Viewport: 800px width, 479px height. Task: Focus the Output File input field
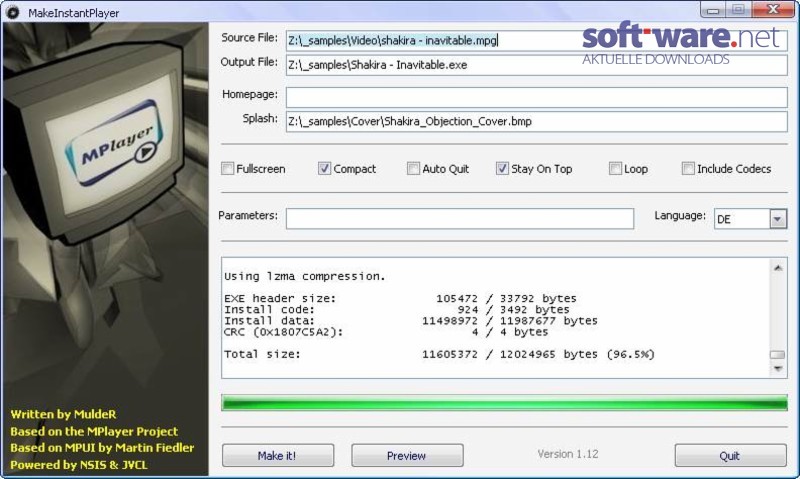536,65
